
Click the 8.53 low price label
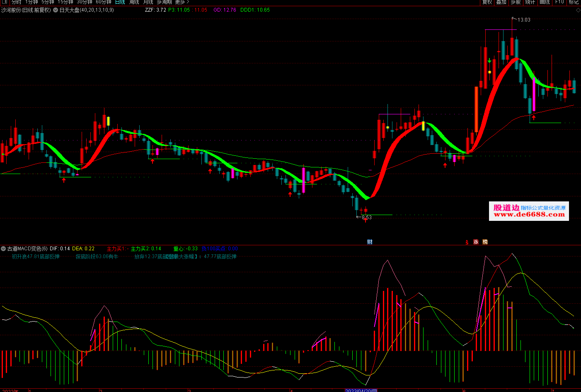click(367, 218)
